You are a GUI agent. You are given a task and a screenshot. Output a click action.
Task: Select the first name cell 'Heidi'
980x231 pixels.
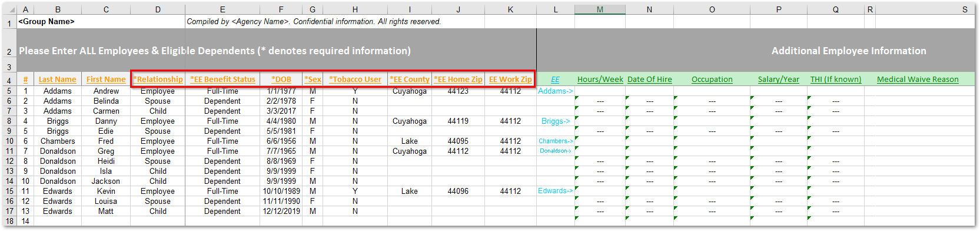[x=106, y=161]
